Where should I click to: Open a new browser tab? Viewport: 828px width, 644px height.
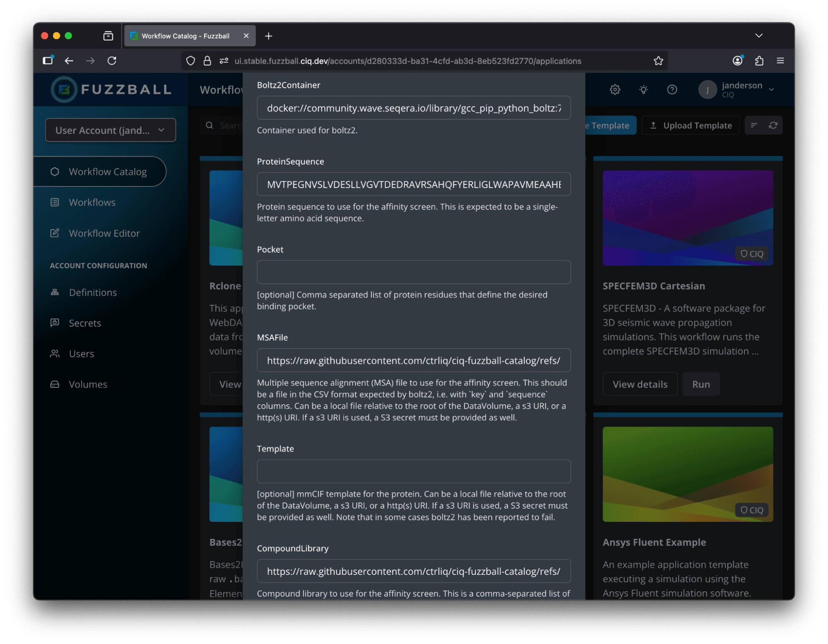coord(268,36)
